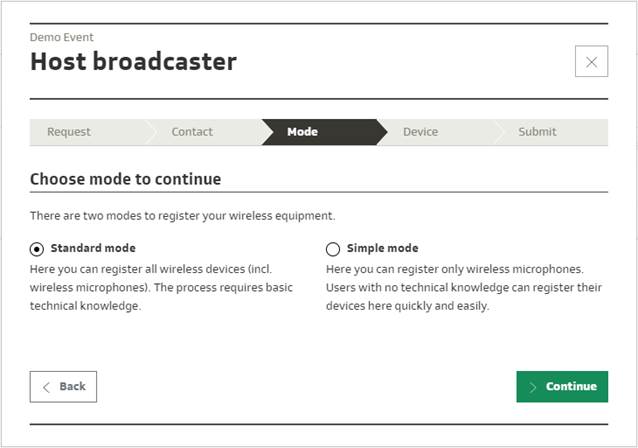
Task: Click the Simple mode label text
Action: [x=382, y=248]
